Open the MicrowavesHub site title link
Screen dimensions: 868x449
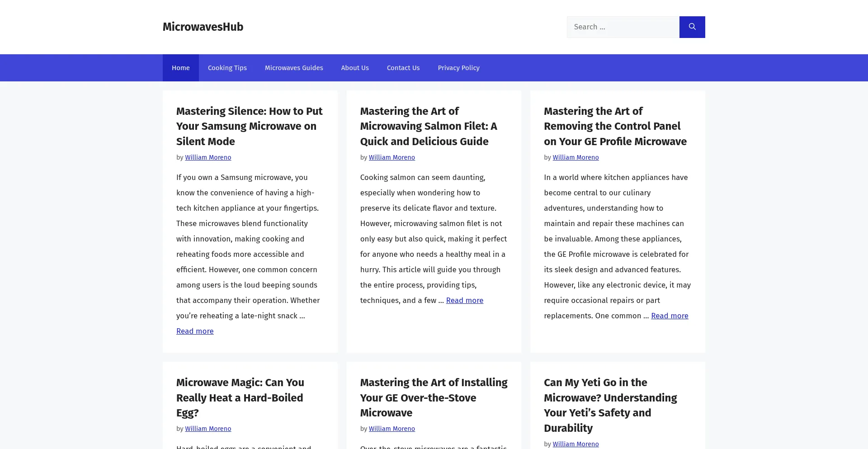click(203, 27)
